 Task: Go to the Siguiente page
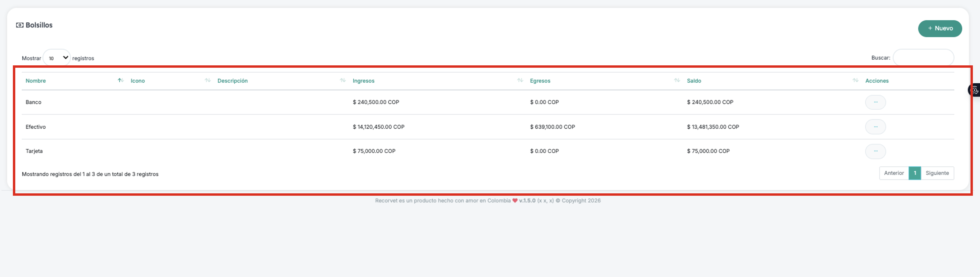pyautogui.click(x=937, y=173)
